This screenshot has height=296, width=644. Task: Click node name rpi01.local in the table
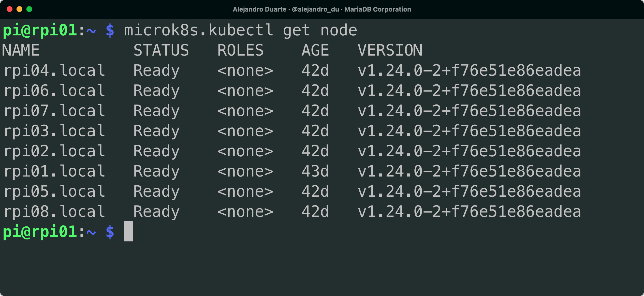[54, 171]
